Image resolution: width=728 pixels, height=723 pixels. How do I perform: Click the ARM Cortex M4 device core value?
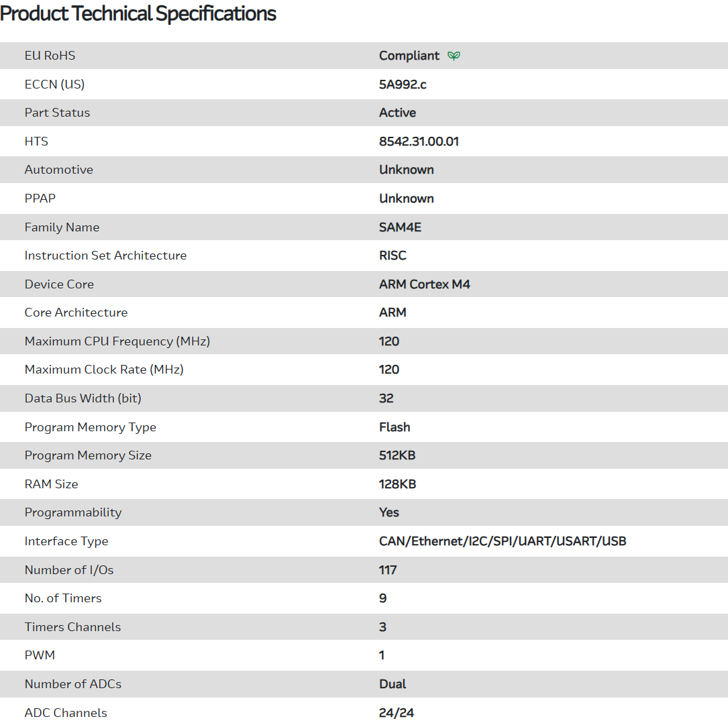tap(424, 284)
